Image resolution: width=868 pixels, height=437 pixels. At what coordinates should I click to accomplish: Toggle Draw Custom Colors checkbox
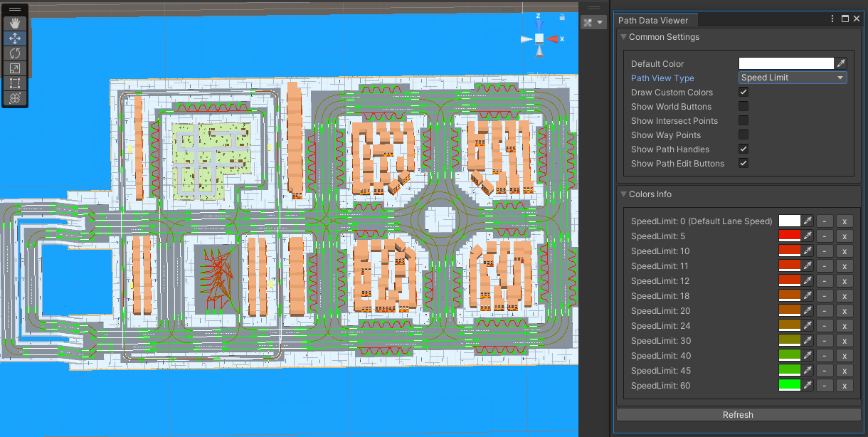[743, 93]
